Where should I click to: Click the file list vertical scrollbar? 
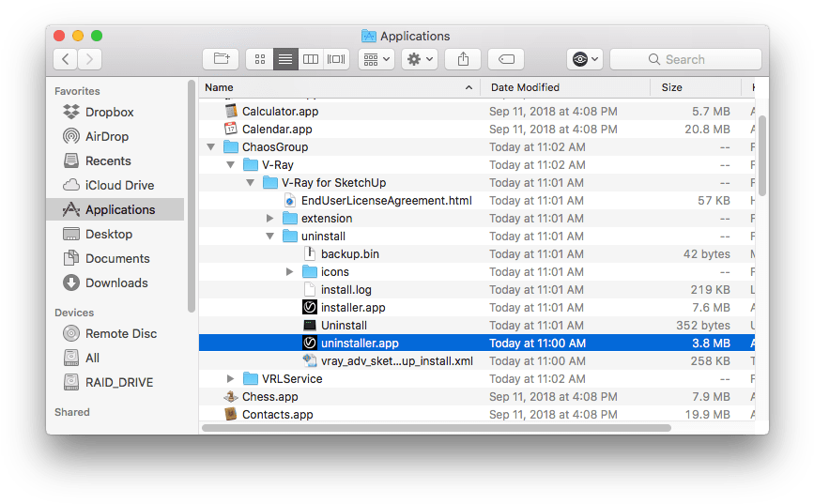click(762, 156)
